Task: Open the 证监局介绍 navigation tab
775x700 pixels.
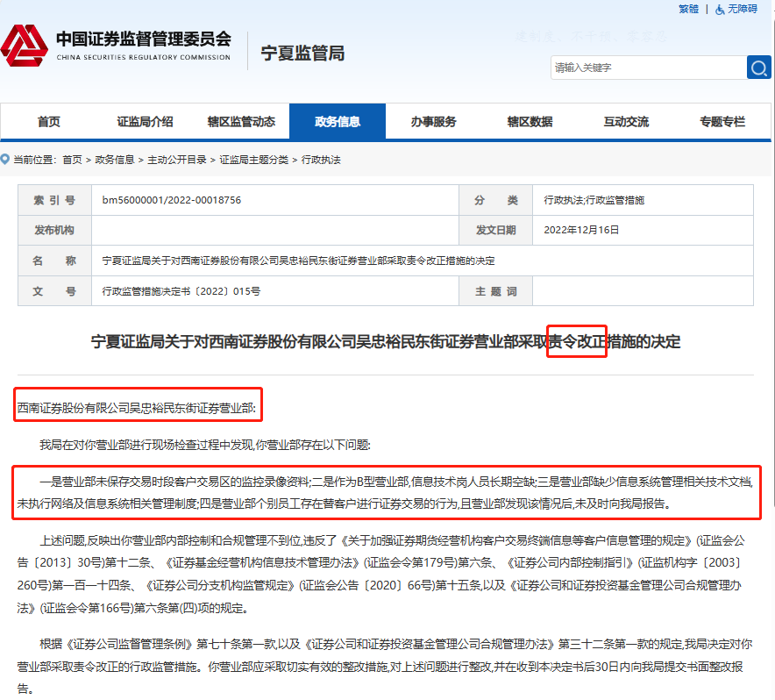Action: point(145,122)
